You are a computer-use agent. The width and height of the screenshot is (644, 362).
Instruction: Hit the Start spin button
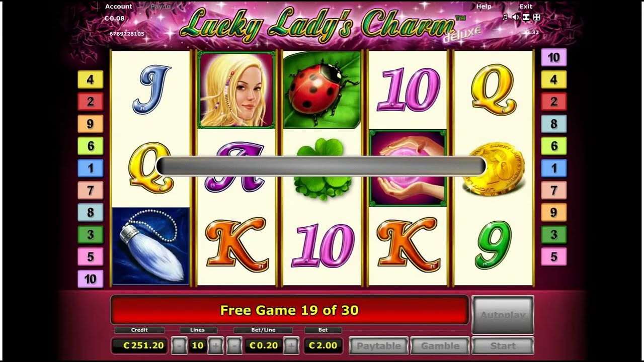[503, 346]
